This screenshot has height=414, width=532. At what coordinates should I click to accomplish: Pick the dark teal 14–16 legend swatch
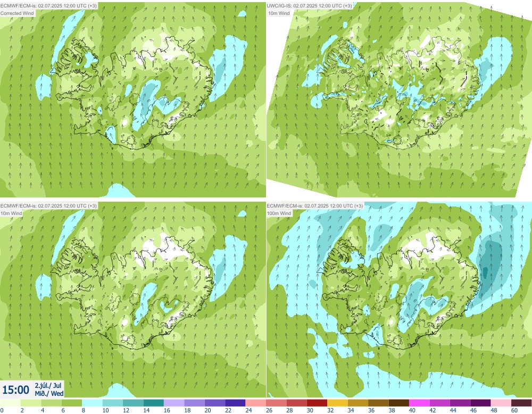tap(154, 403)
